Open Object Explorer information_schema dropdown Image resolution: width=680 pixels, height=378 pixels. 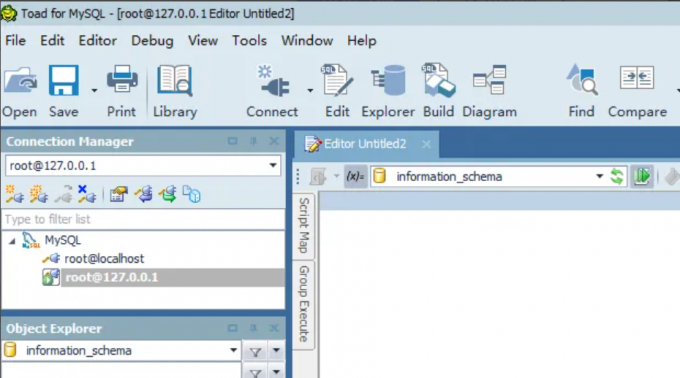click(x=233, y=350)
